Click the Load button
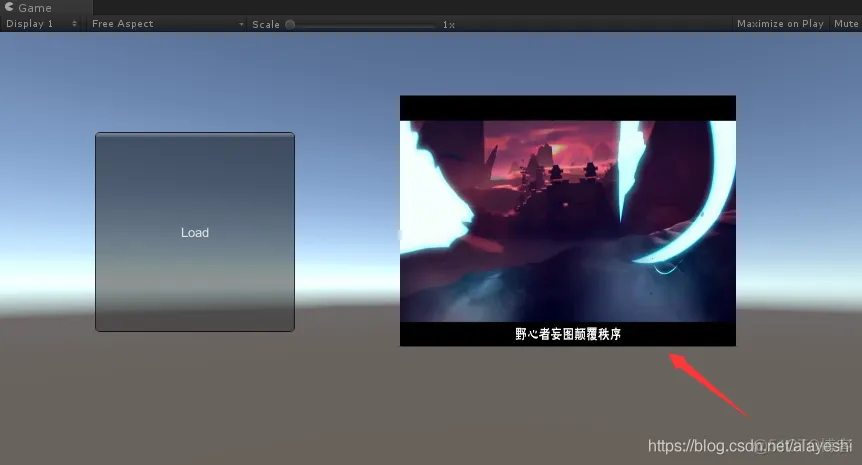 coord(195,232)
